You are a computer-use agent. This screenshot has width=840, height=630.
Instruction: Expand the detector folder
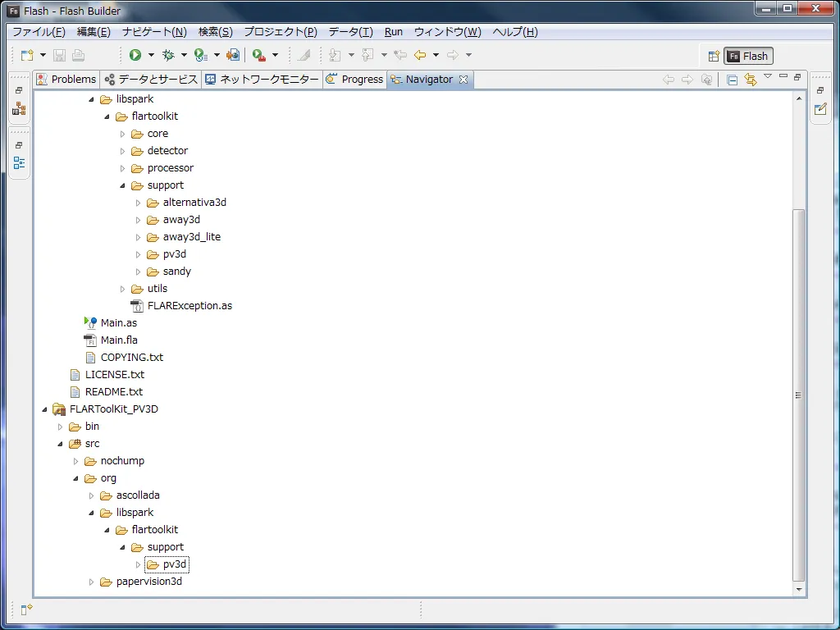click(x=122, y=151)
